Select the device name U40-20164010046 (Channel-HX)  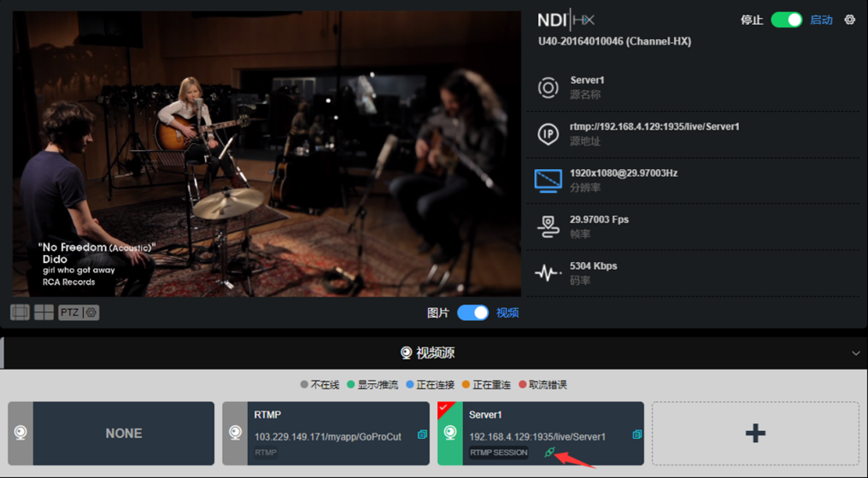click(614, 42)
